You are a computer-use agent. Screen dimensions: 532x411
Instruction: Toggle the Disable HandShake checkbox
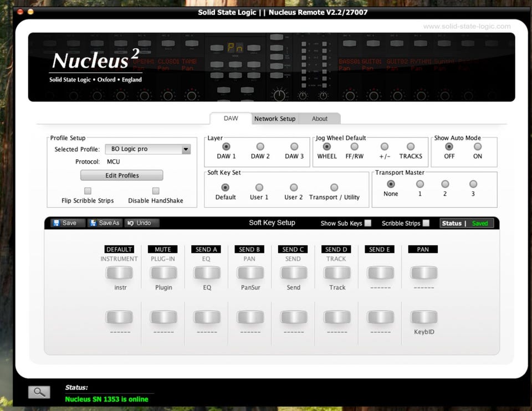(x=156, y=191)
